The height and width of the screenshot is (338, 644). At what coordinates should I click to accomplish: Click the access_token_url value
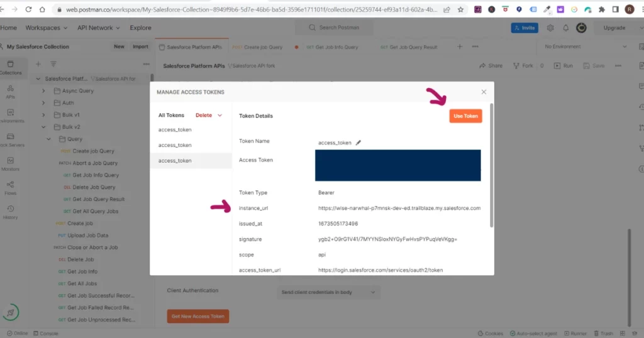click(x=380, y=270)
